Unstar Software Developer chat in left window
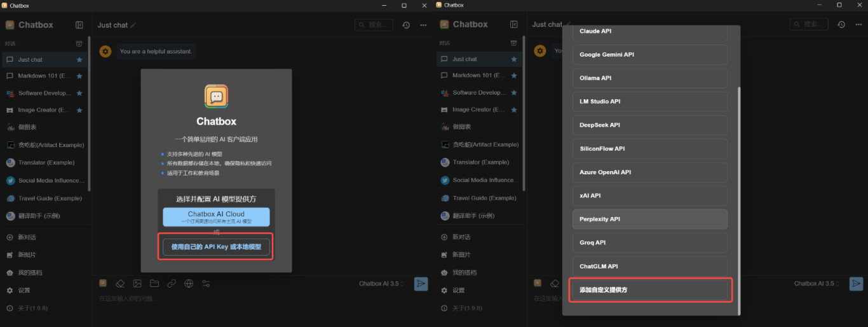 tap(79, 93)
